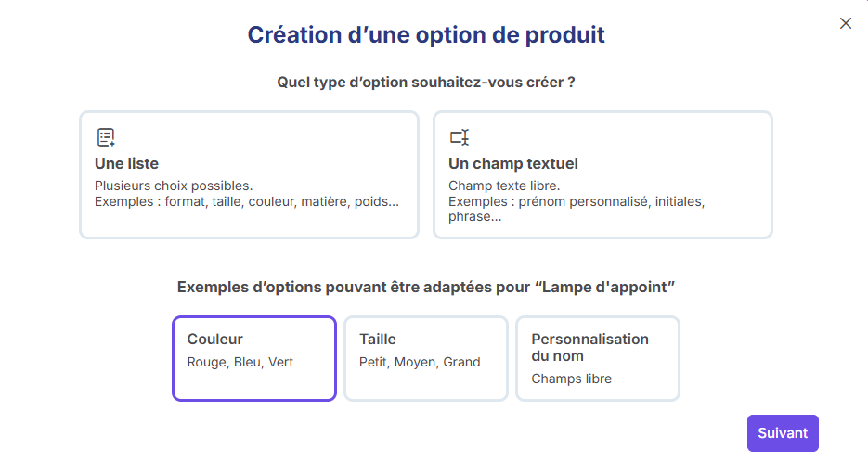Click the text field icon in the Un champ textuel card
Image resolution: width=868 pixels, height=475 pixels.
[460, 138]
